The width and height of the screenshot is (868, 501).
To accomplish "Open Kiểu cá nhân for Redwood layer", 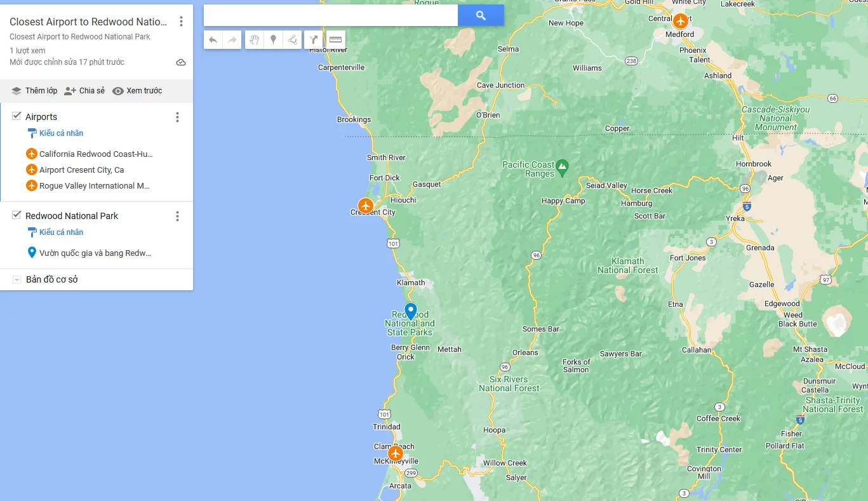I will [62, 232].
